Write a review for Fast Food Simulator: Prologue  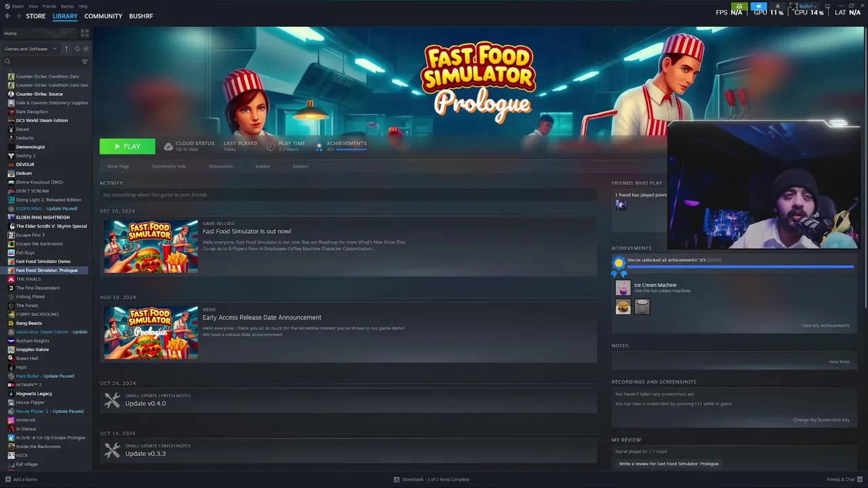click(669, 464)
